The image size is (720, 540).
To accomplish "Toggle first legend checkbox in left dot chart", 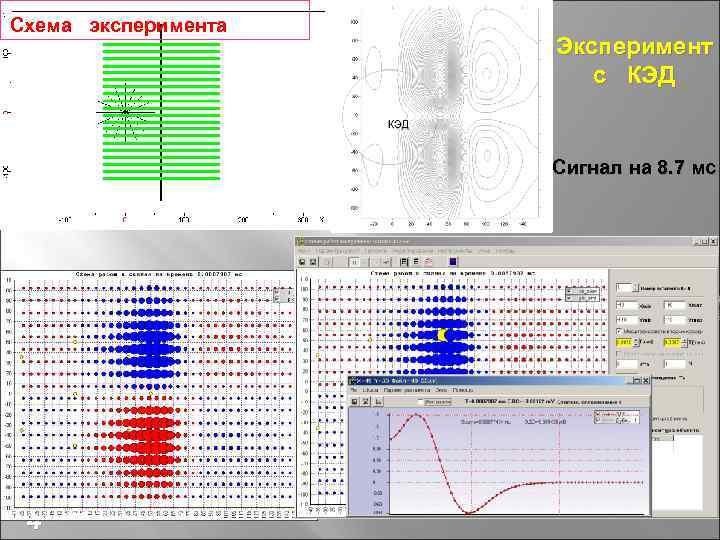I will click(276, 292).
